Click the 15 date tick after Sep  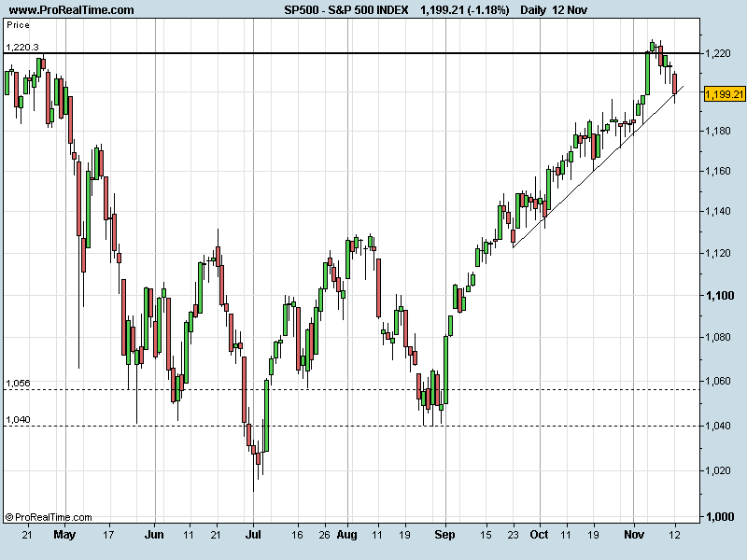point(485,534)
